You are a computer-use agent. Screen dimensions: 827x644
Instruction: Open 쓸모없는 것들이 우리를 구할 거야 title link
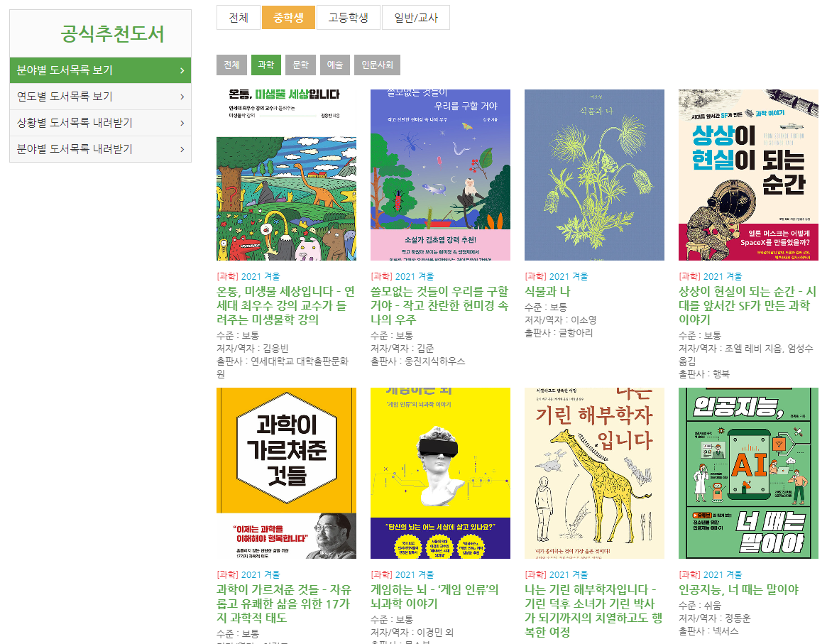439,305
